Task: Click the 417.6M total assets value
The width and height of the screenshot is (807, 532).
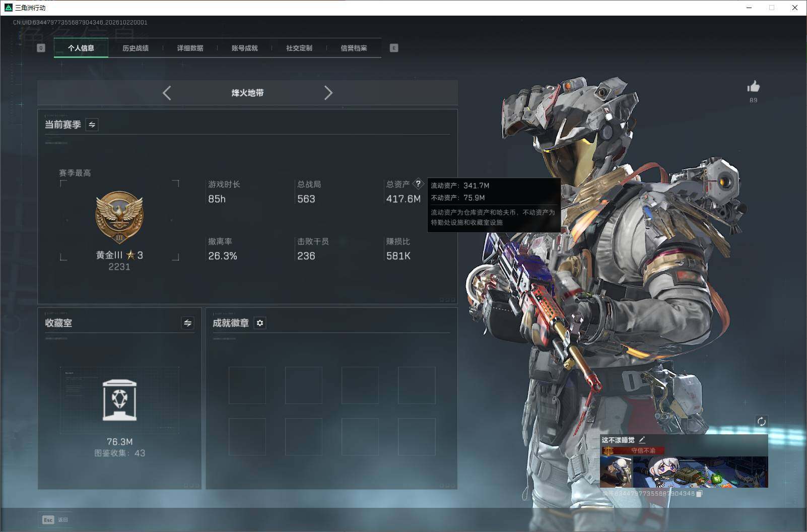Action: click(403, 199)
